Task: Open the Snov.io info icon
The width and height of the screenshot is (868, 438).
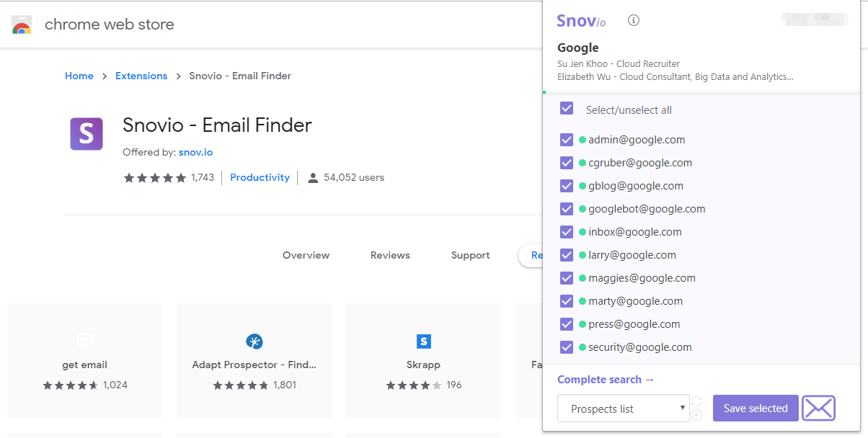Action: pos(634,20)
